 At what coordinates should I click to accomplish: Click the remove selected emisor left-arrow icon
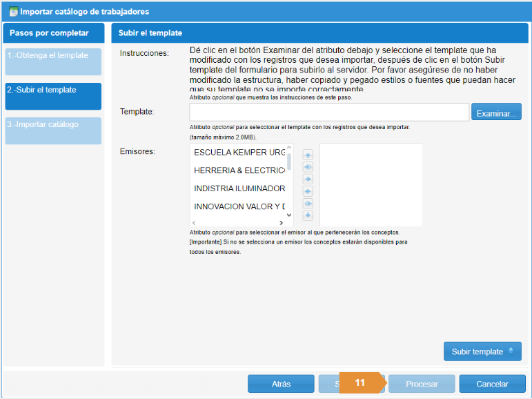pos(308,191)
